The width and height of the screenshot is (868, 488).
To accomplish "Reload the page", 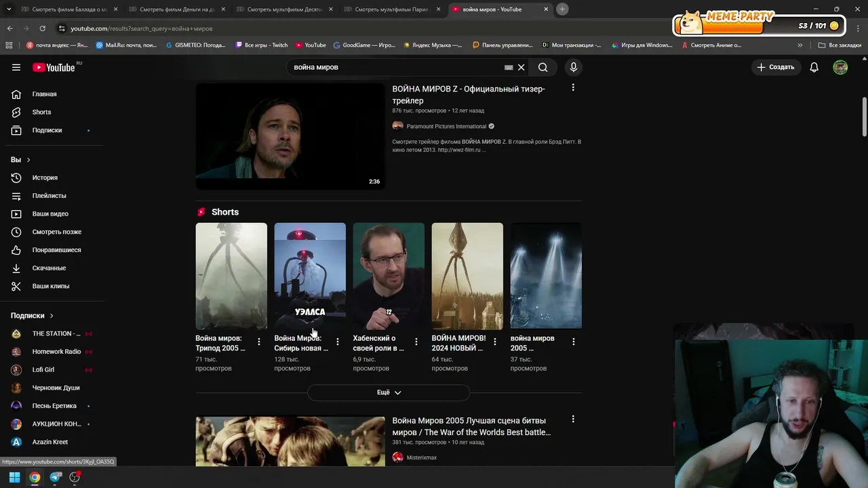I will pos(42,28).
